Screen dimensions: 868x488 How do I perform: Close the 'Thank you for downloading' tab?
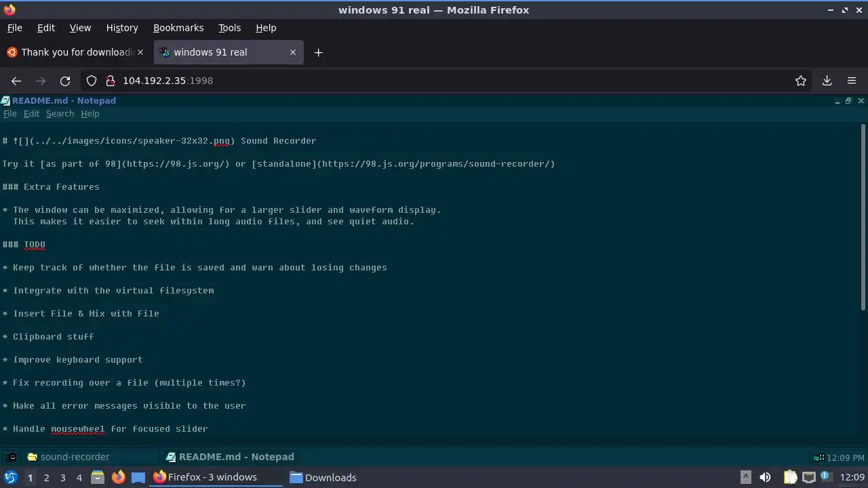(140, 52)
